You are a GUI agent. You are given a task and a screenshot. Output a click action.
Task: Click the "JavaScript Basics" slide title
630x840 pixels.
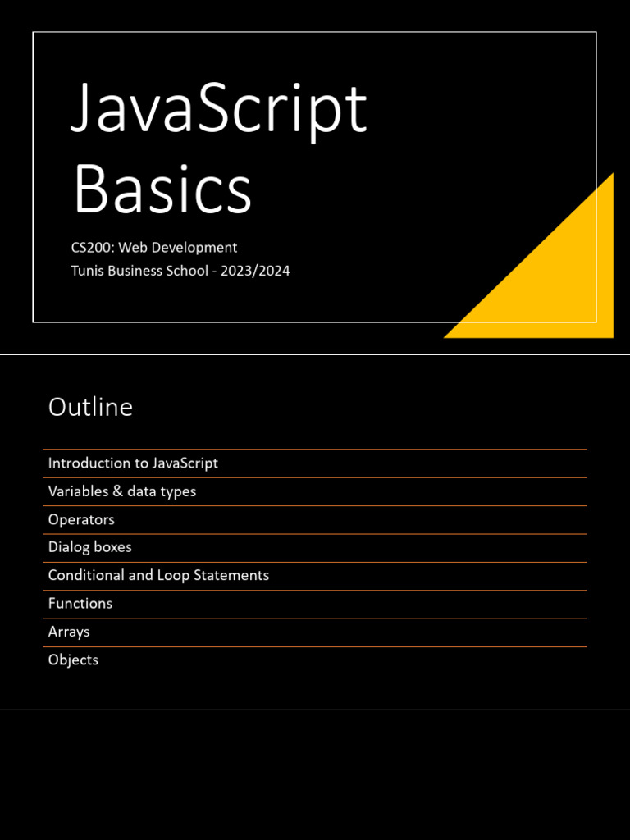click(219, 148)
